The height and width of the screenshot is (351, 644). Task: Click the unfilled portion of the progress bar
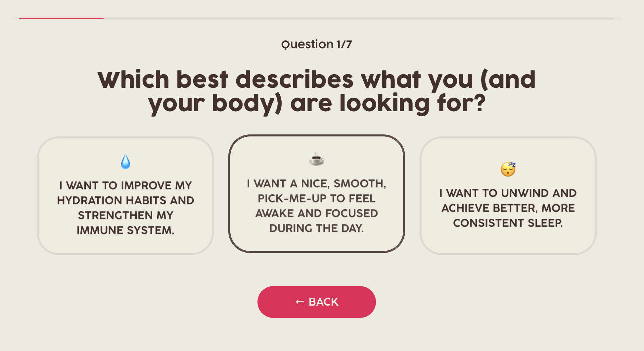coord(364,19)
